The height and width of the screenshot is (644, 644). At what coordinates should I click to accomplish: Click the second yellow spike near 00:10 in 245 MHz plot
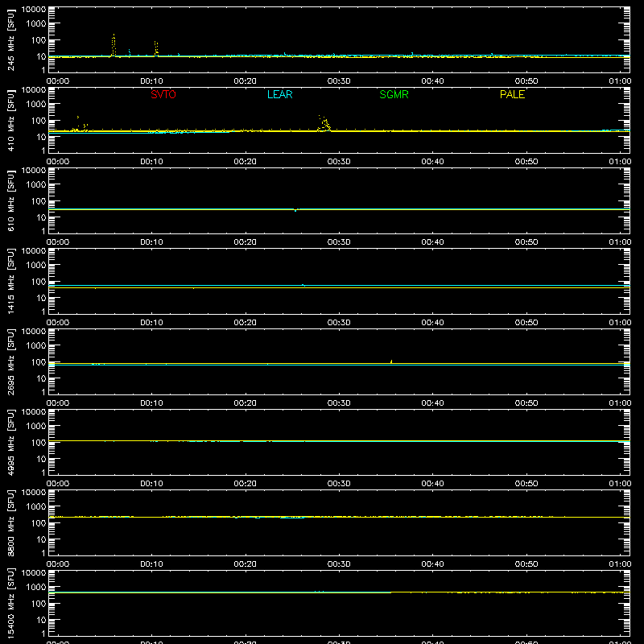pyautogui.click(x=156, y=48)
